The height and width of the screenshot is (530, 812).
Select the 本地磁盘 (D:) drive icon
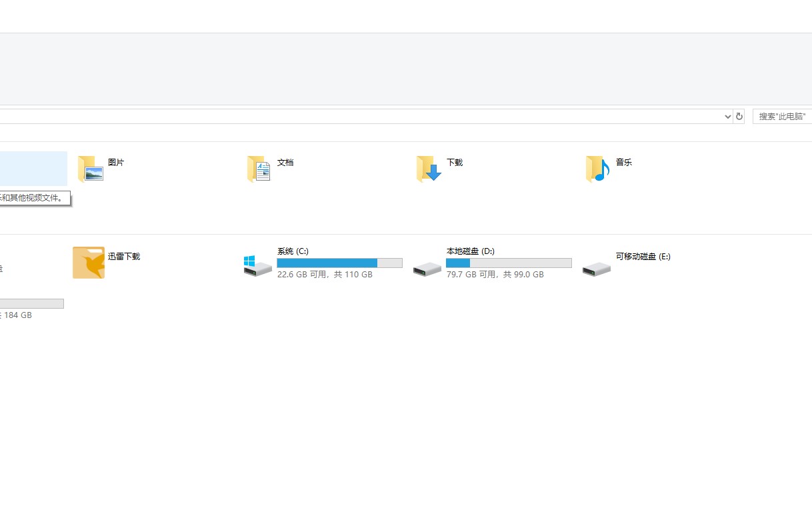click(427, 269)
